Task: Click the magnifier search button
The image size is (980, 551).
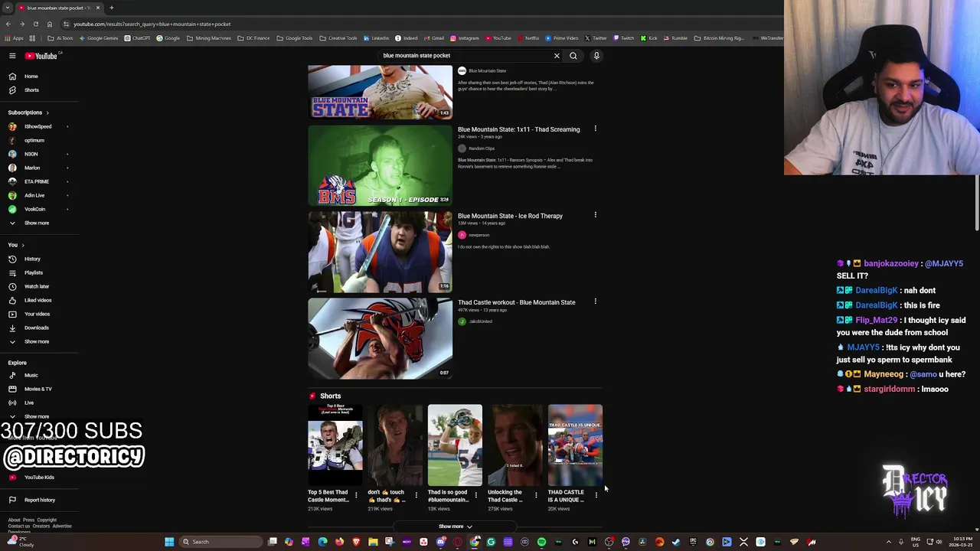Action: pos(573,56)
